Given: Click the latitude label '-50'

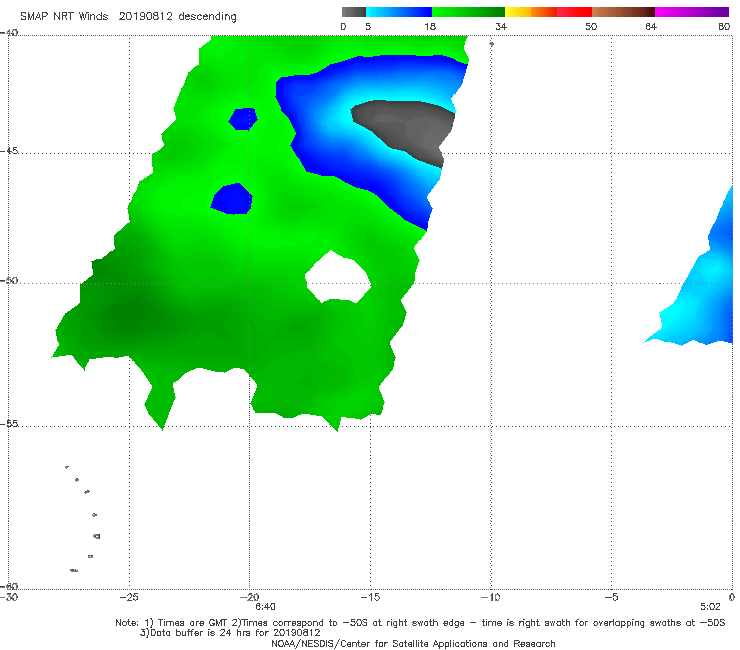Looking at the screenshot, I should (9, 281).
